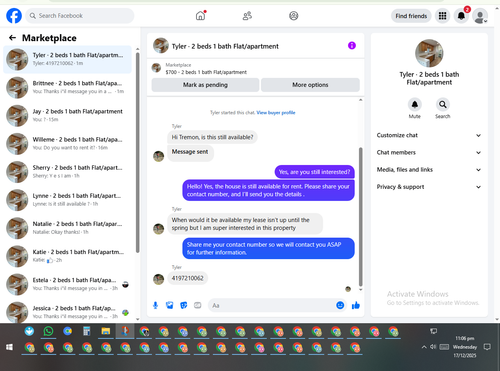Viewport: 500px width, 371px height.
Task: Open Brittnee's conversation in the list
Action: (67, 87)
